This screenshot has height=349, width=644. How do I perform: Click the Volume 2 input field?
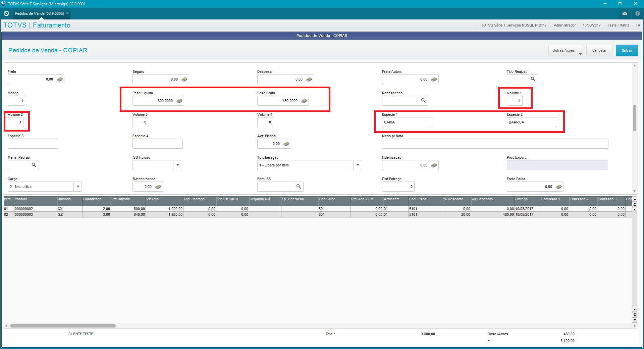coord(15,122)
